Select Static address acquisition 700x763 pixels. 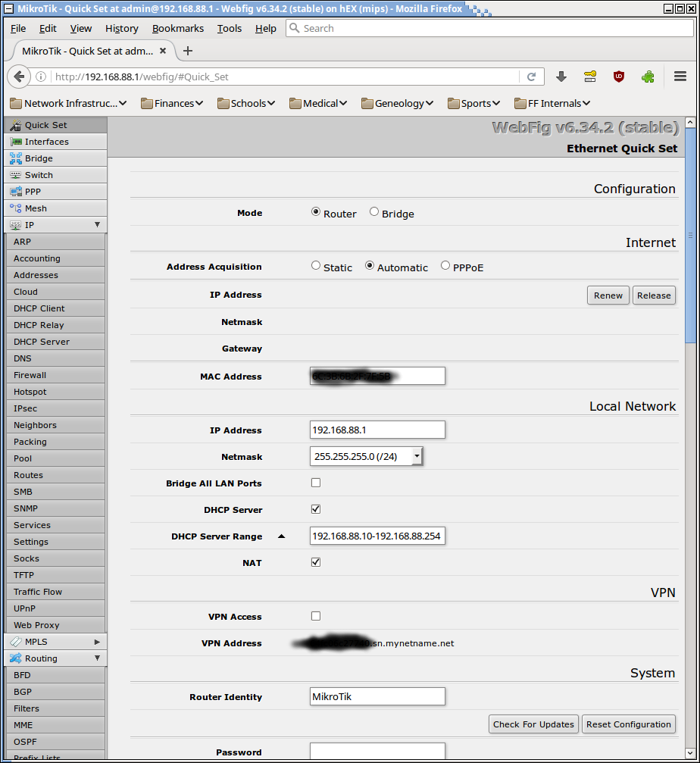click(316, 265)
